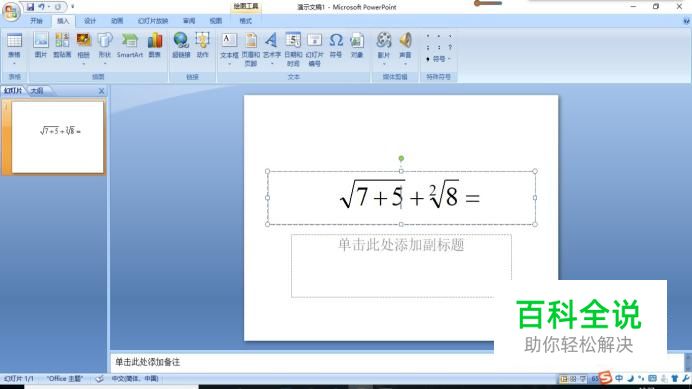The width and height of the screenshot is (692, 389).
Task: Undo the last action
Action: (x=41, y=7)
